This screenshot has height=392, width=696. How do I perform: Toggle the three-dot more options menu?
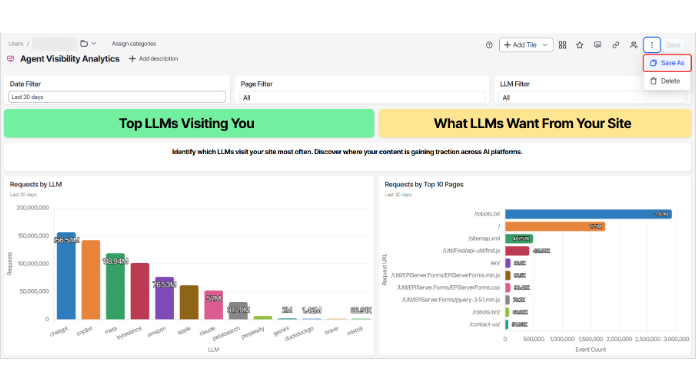coord(652,45)
